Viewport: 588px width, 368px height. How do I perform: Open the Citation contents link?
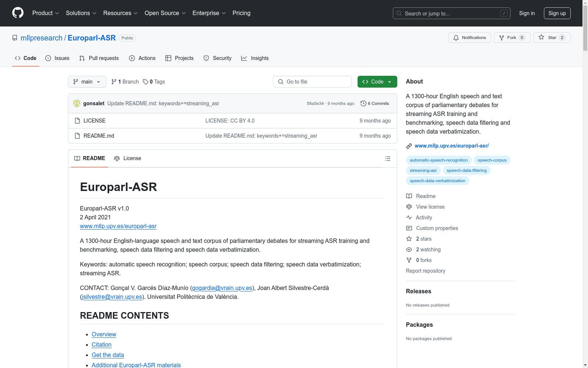(101, 344)
